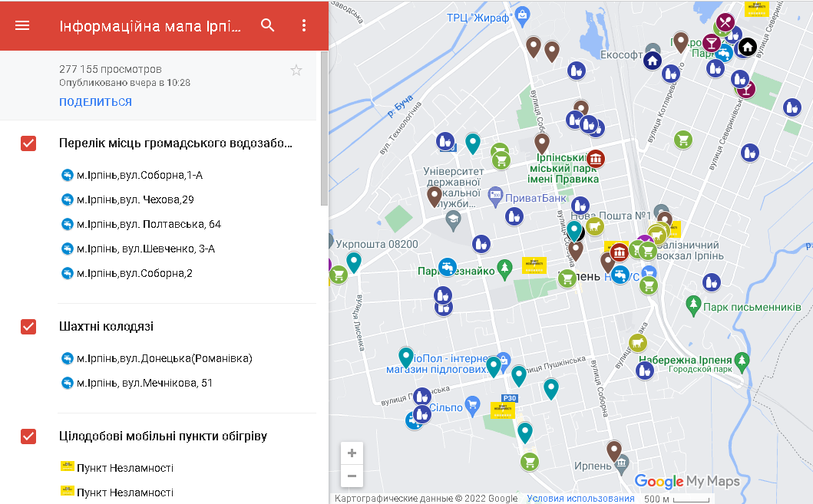Uncheck the Перелік місць громадського водозабору layer
813x504 pixels.
click(28, 143)
